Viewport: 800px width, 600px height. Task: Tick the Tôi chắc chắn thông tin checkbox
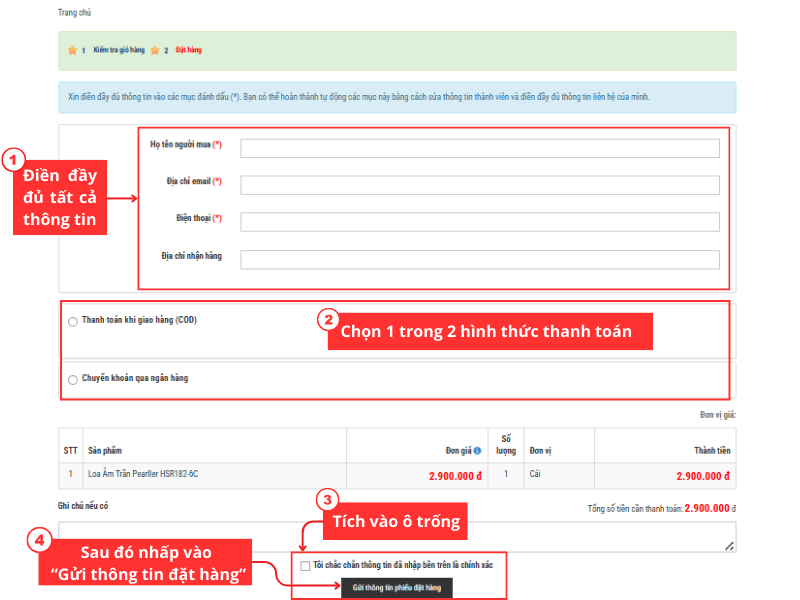305,566
